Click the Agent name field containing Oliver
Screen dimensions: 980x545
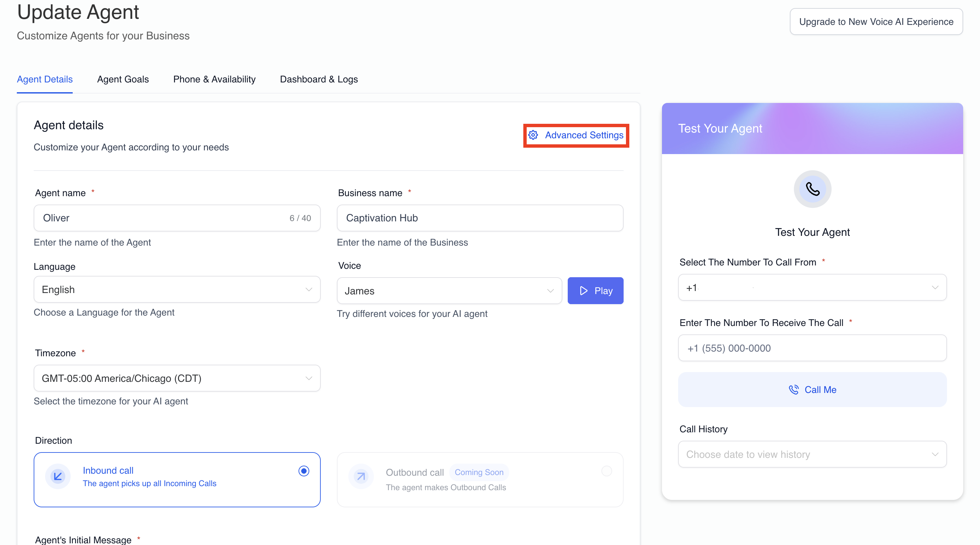[x=177, y=218]
